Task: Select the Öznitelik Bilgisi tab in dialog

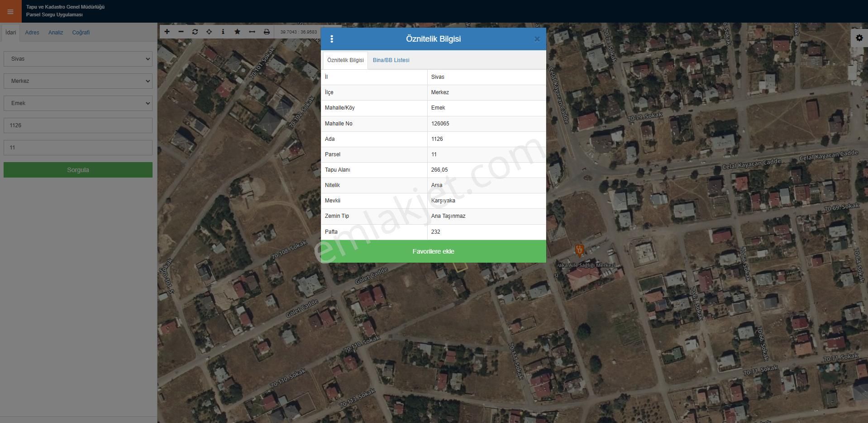Action: (x=345, y=60)
